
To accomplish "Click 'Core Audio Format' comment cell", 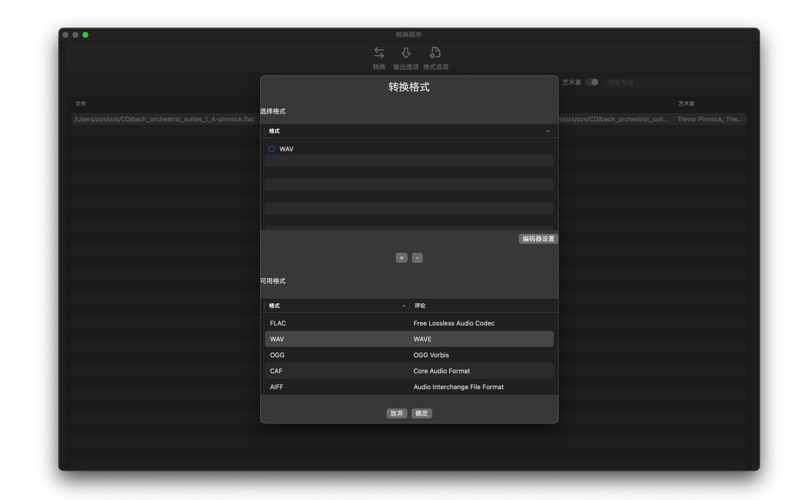I will pos(441,371).
